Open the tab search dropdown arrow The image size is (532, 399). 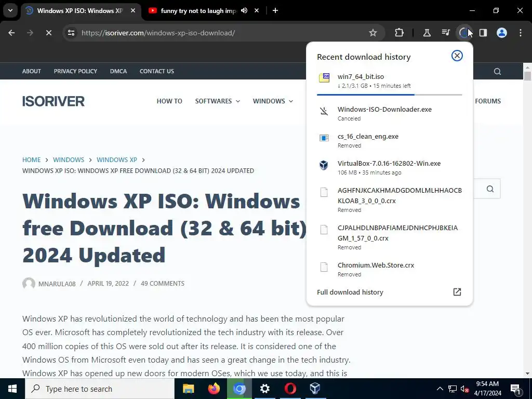[10, 10]
